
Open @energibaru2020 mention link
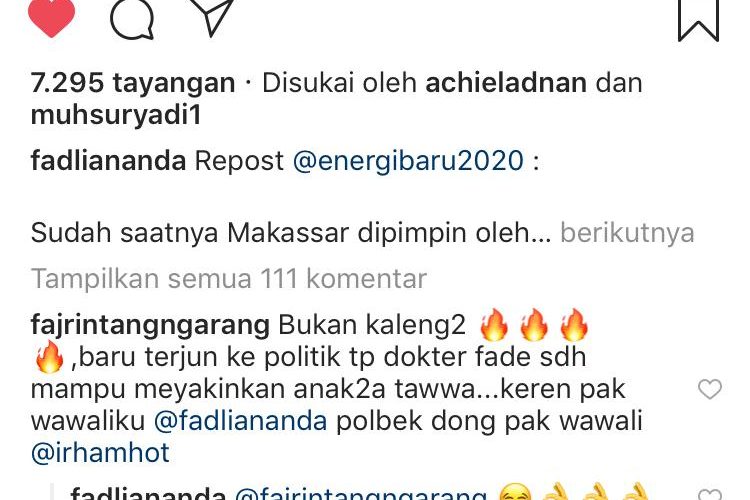click(408, 160)
